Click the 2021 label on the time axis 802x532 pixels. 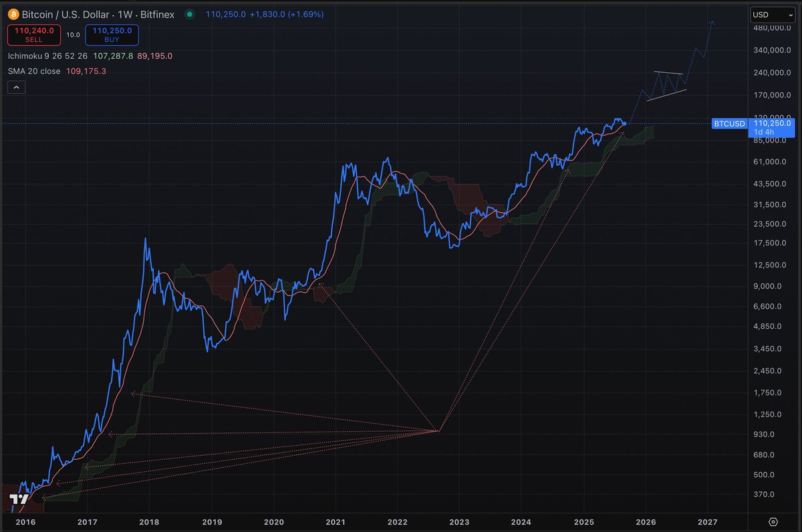coord(336,521)
